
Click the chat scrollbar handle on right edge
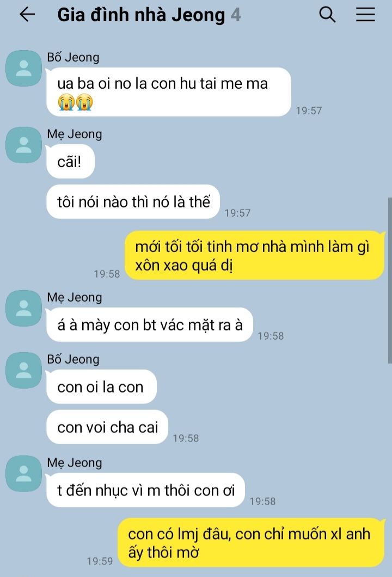(390, 280)
